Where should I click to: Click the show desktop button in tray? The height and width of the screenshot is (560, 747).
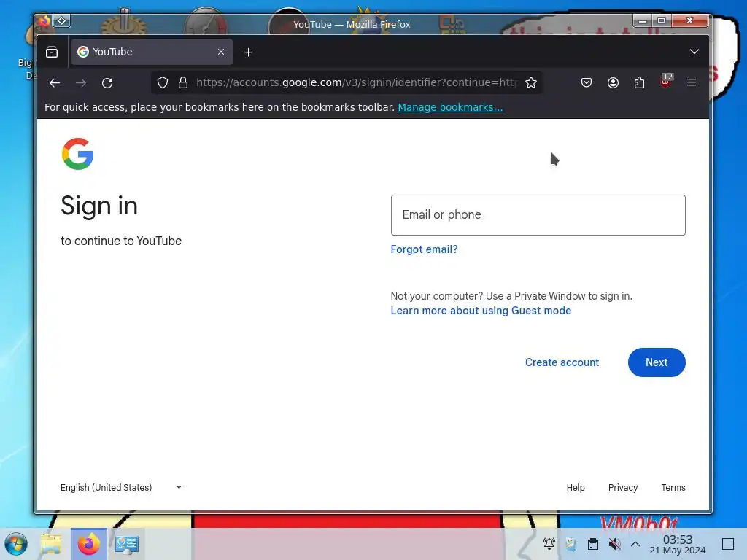click(728, 544)
